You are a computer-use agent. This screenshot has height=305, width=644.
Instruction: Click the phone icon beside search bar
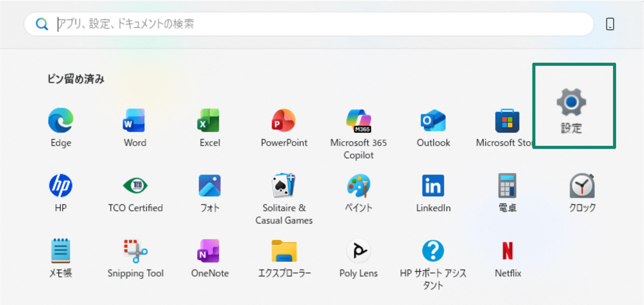pos(610,24)
